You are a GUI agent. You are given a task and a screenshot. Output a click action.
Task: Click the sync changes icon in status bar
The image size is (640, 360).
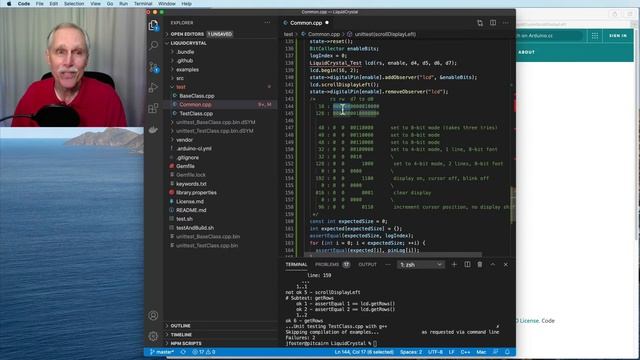[183, 352]
